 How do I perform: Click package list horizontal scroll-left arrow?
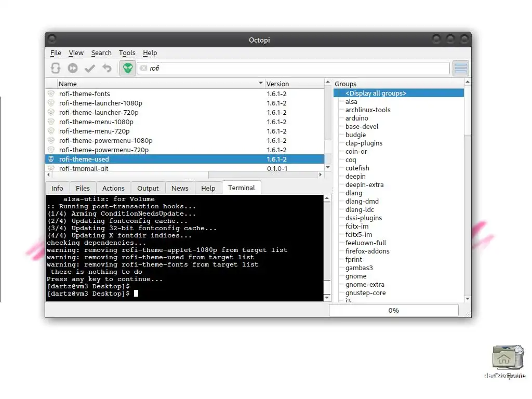click(x=48, y=175)
